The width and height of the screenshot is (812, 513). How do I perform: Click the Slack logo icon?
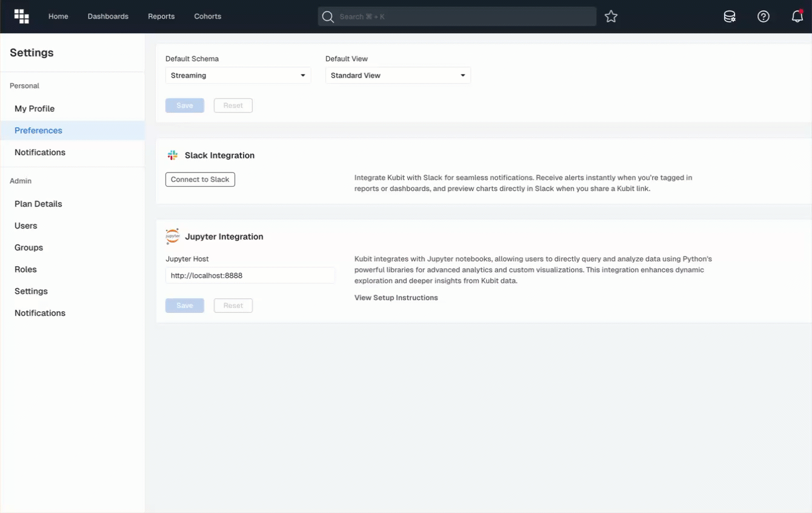click(173, 155)
